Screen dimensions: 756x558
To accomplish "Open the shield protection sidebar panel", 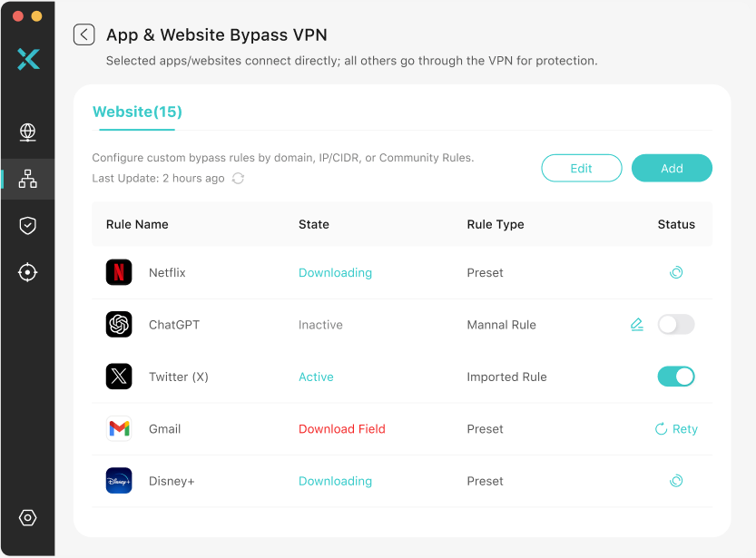I will point(27,226).
